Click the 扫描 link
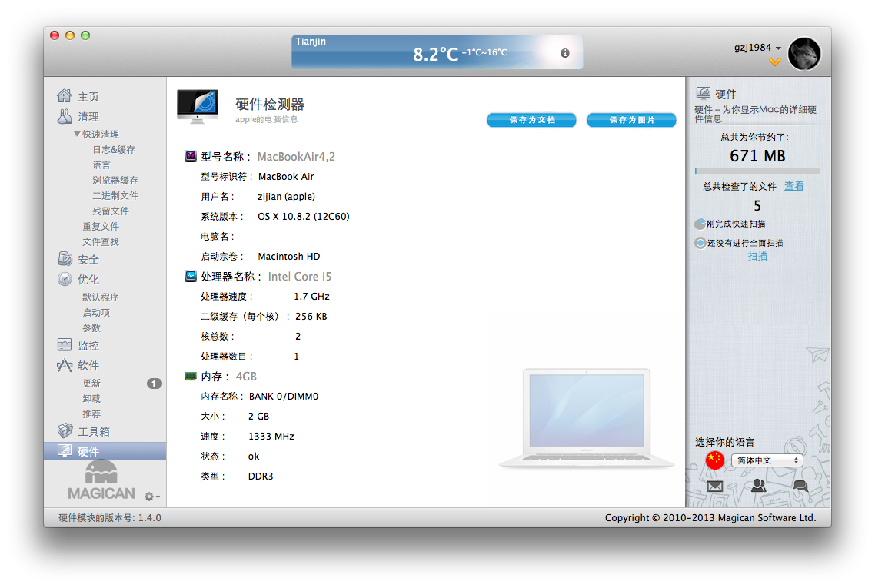This screenshot has width=875, height=588. (x=757, y=257)
